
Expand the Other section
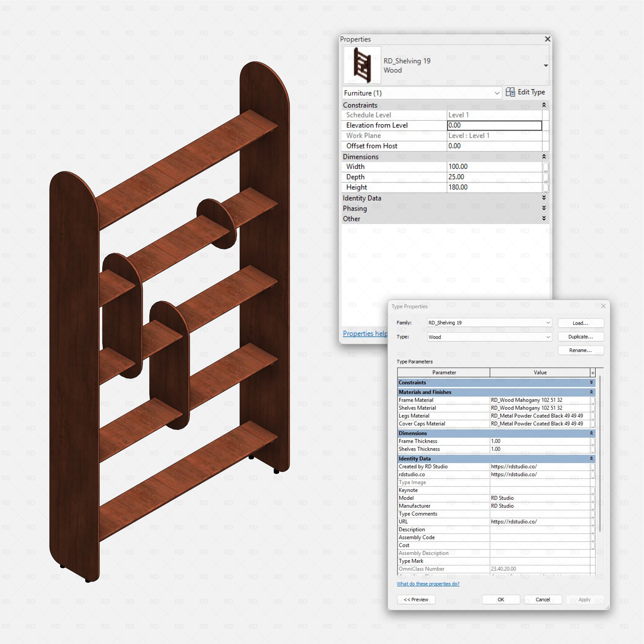tap(544, 218)
